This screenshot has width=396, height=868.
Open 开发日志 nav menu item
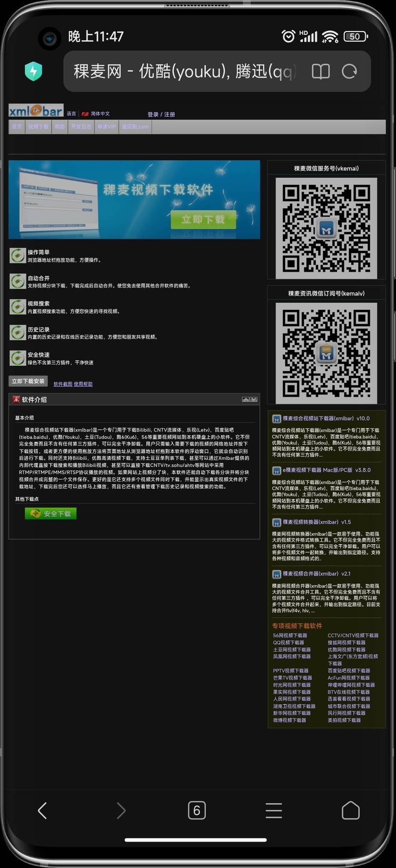tap(81, 127)
